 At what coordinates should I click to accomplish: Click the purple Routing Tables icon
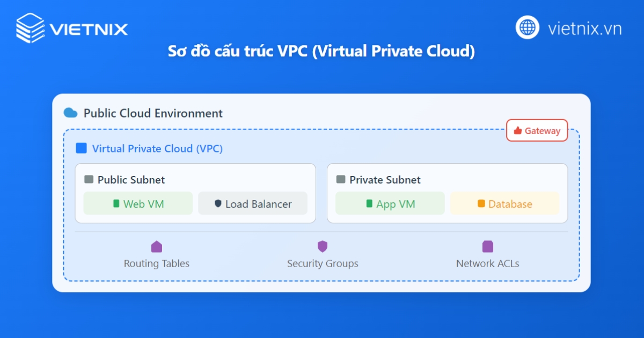(x=157, y=247)
